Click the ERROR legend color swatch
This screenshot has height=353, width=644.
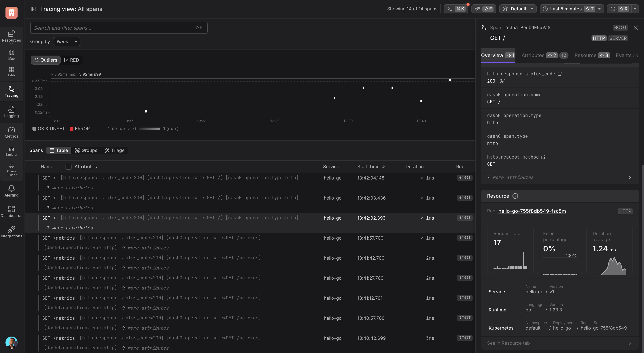coord(72,129)
